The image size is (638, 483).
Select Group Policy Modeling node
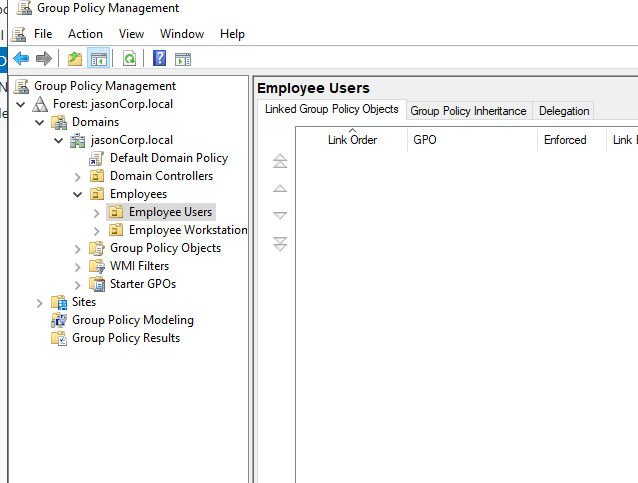(132, 320)
